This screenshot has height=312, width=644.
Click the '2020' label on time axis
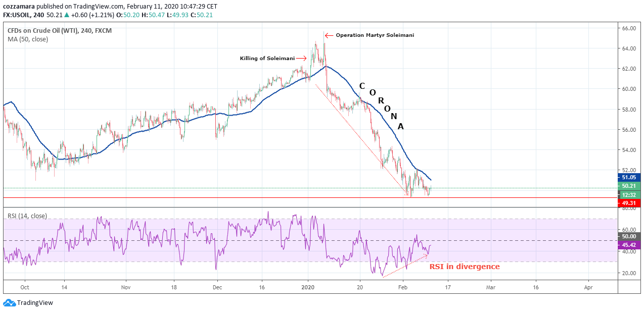coord(308,286)
